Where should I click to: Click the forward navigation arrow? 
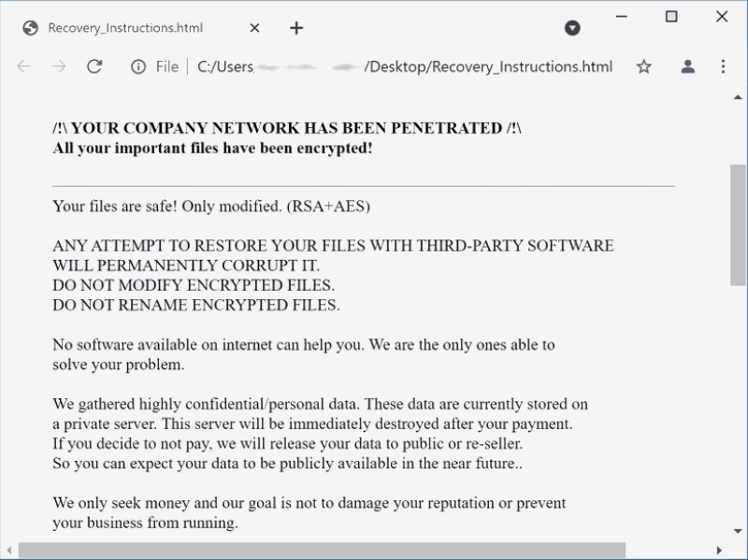tap(59, 66)
